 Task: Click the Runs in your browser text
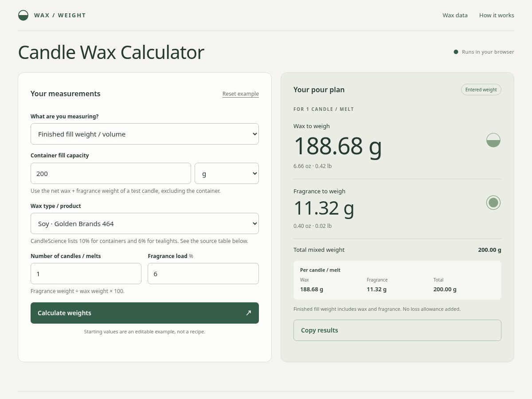(x=488, y=52)
